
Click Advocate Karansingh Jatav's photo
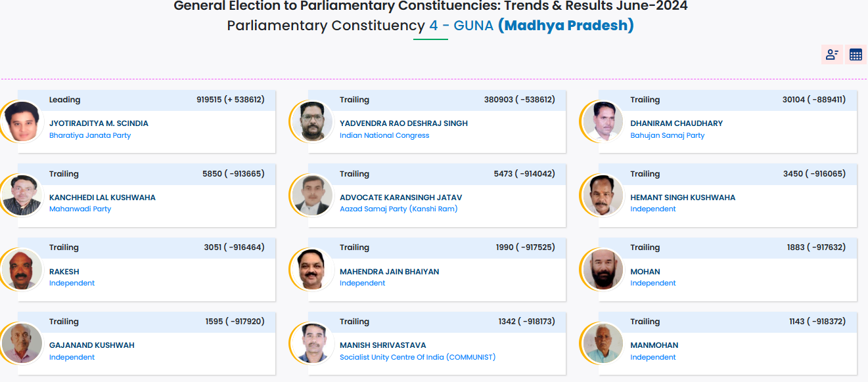(x=312, y=196)
